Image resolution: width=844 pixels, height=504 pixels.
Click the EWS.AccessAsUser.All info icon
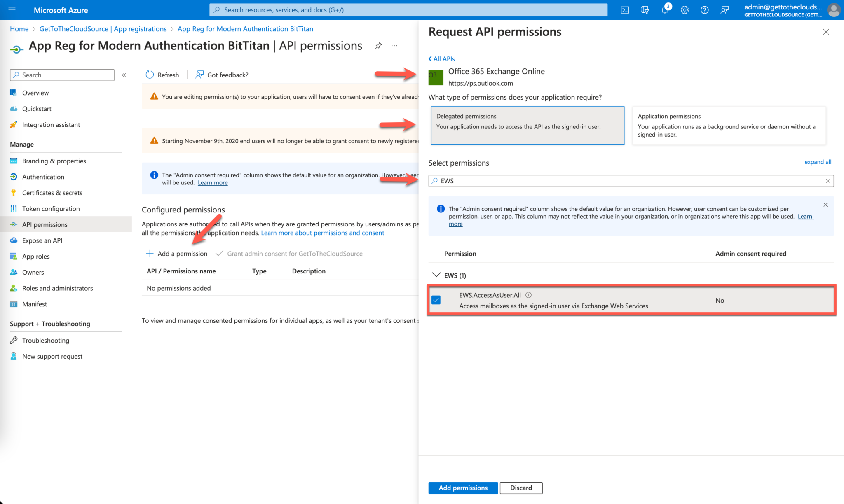[528, 295]
